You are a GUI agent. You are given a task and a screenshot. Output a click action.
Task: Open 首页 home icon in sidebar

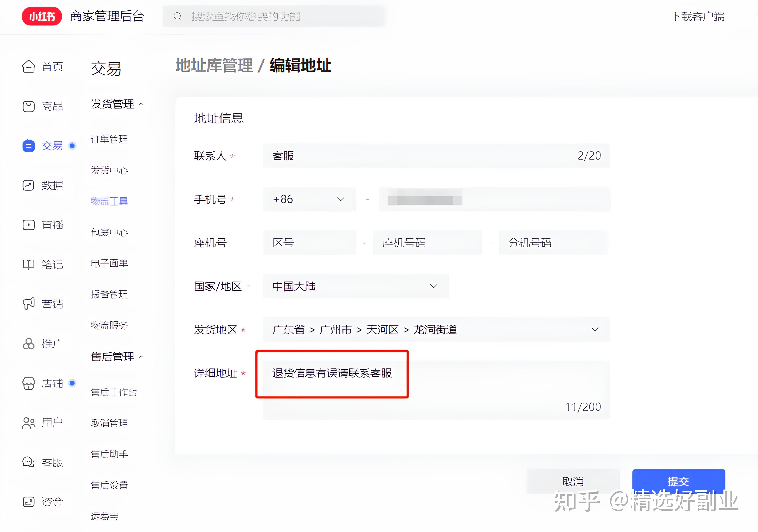coord(29,66)
